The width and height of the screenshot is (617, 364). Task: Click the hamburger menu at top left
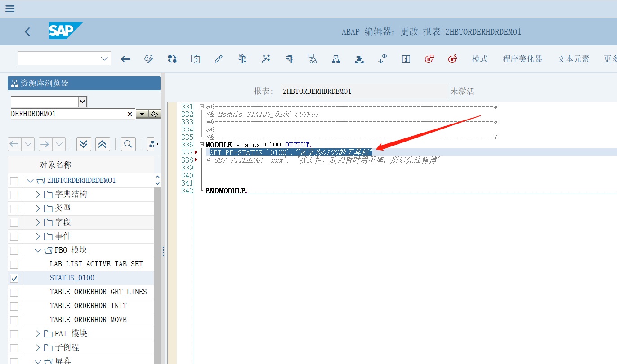pos(9,8)
